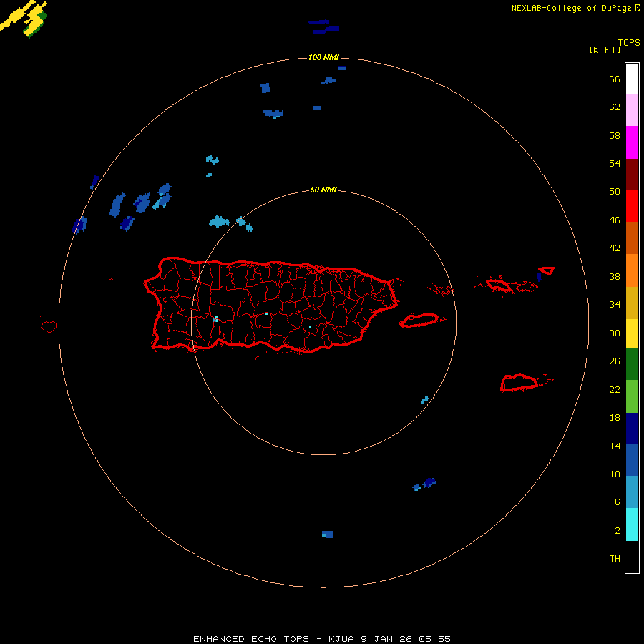644x644 pixels.
Task: Click the blue echo near the bottom center
Action: [x=328, y=535]
